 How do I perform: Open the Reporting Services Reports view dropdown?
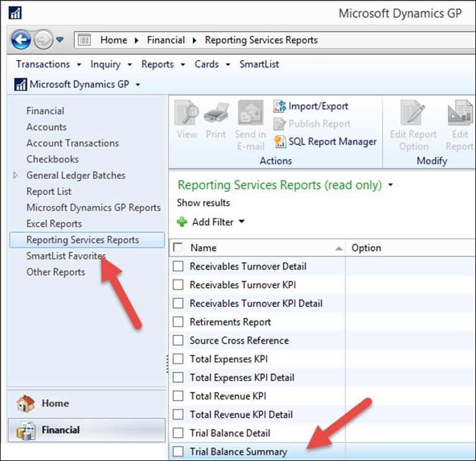pos(391,185)
